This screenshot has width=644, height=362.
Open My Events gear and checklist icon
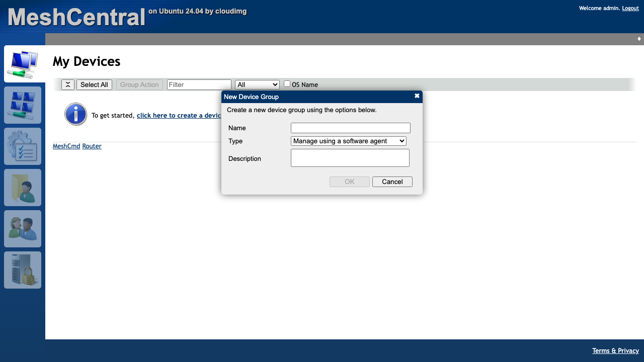coord(23,146)
